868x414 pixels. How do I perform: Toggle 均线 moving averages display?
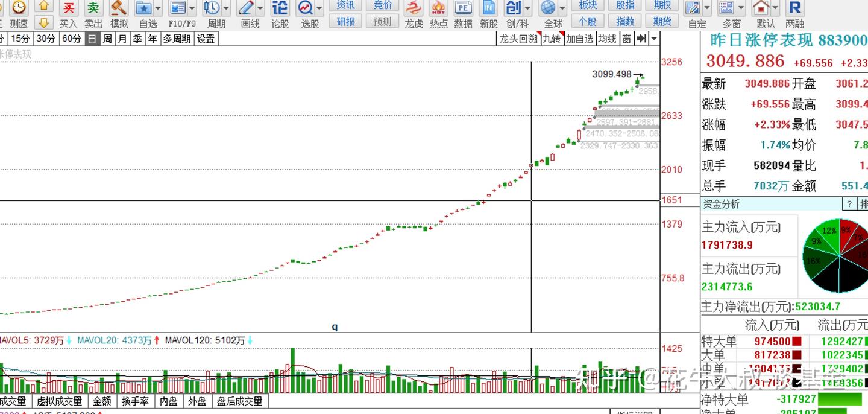coord(608,39)
